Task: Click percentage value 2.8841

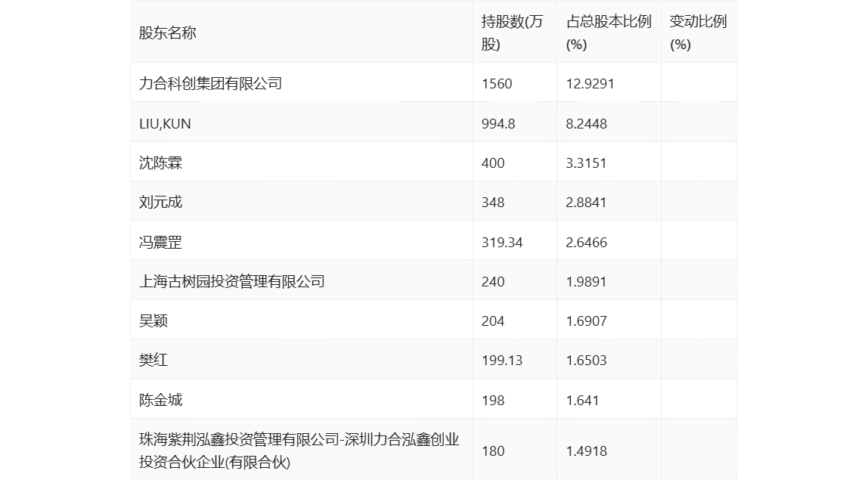Action: pos(586,202)
